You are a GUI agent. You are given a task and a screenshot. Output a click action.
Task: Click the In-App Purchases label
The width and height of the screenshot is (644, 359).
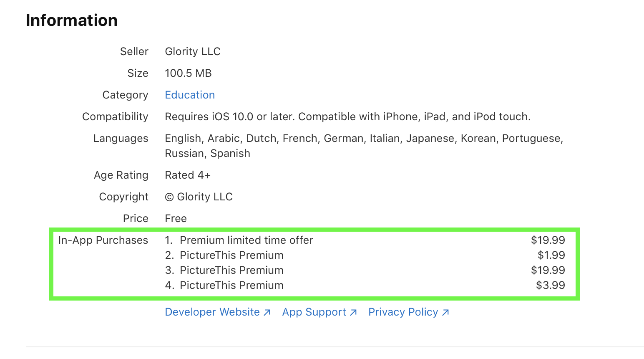point(103,240)
